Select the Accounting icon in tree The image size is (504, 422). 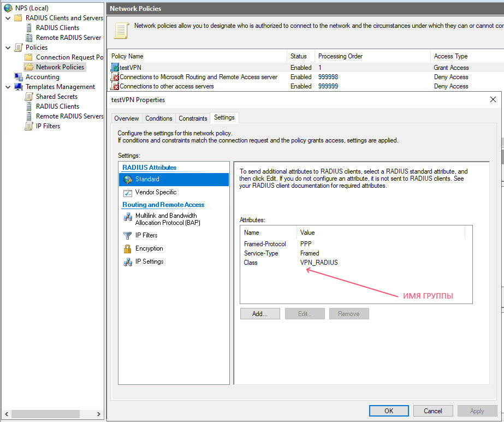coord(18,77)
